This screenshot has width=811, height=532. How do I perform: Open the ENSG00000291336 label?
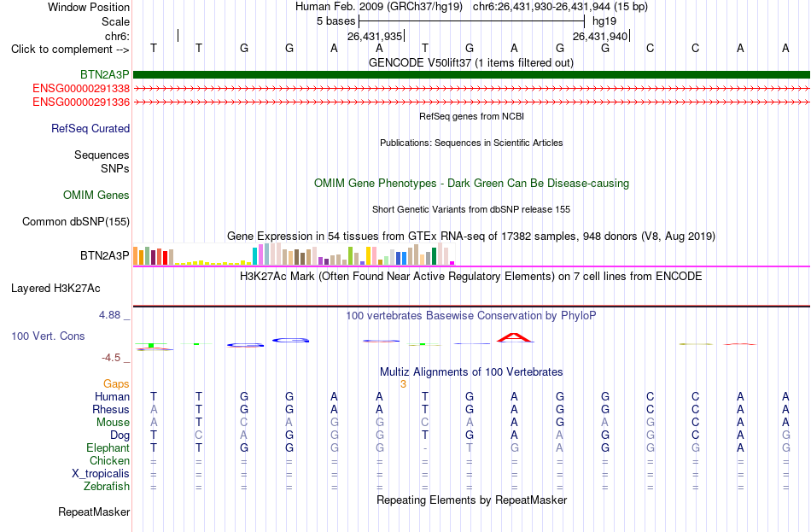coord(81,102)
